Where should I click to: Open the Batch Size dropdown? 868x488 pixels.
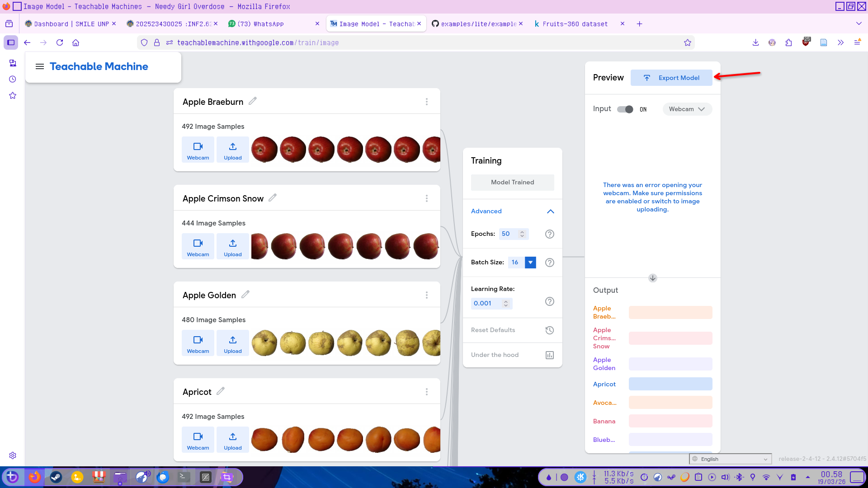click(x=530, y=263)
